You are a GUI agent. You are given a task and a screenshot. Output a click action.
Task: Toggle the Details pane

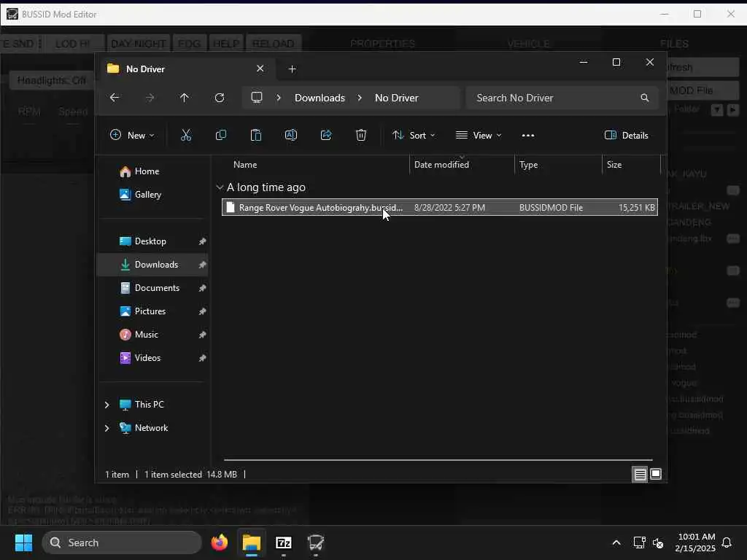[x=626, y=135]
